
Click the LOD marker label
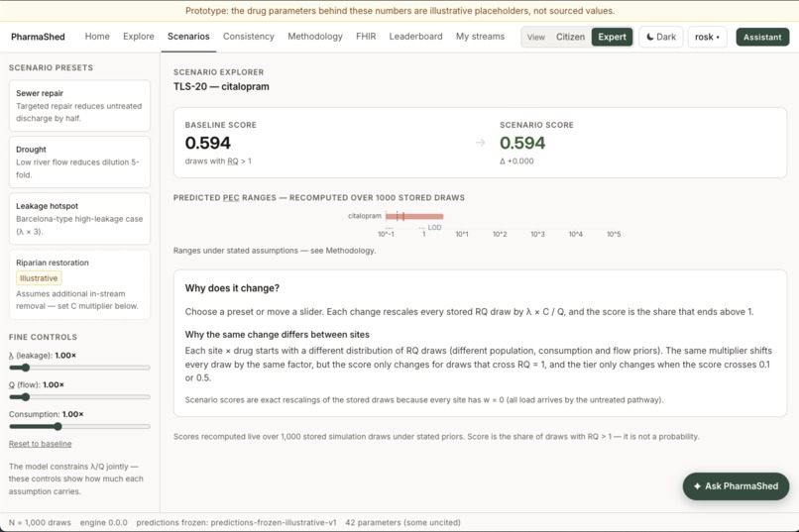[x=434, y=227]
